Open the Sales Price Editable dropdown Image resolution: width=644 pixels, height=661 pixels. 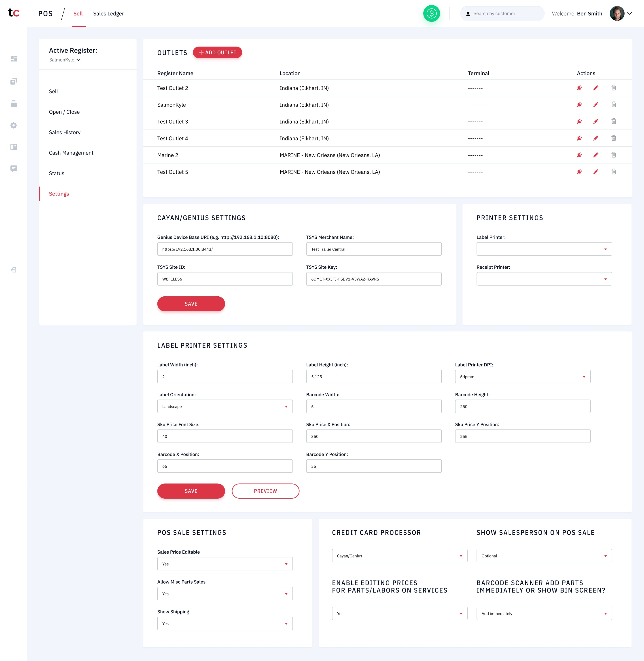coord(225,563)
